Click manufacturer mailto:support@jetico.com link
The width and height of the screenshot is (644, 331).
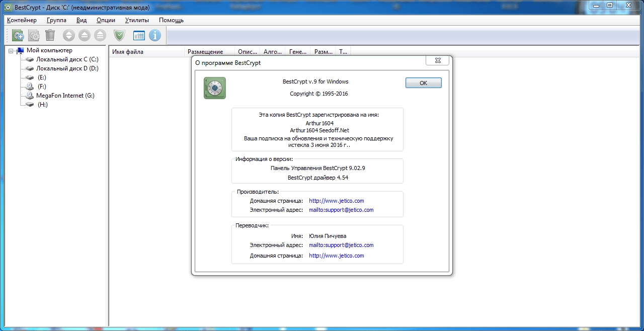[x=341, y=210]
